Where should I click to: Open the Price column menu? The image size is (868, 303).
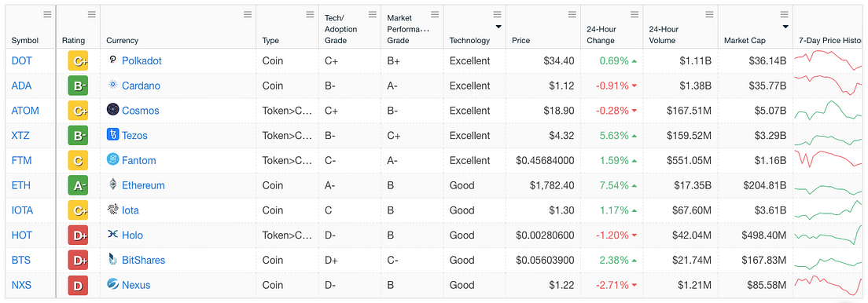click(572, 15)
